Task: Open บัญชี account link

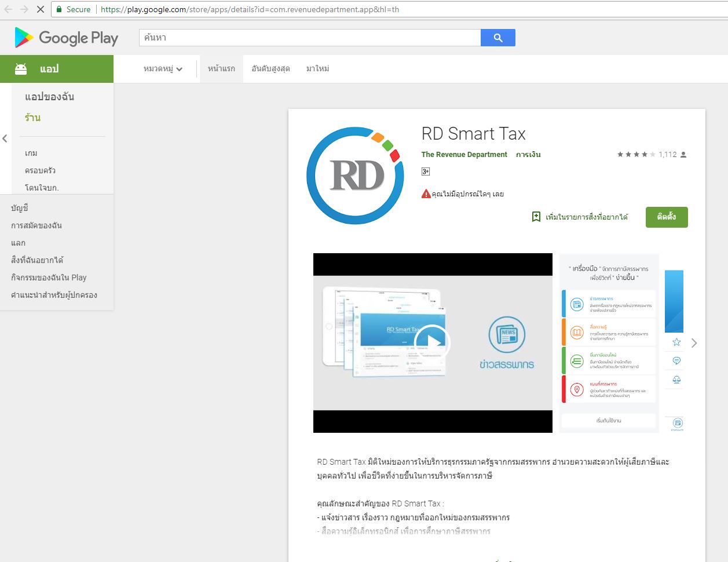Action: coord(20,208)
